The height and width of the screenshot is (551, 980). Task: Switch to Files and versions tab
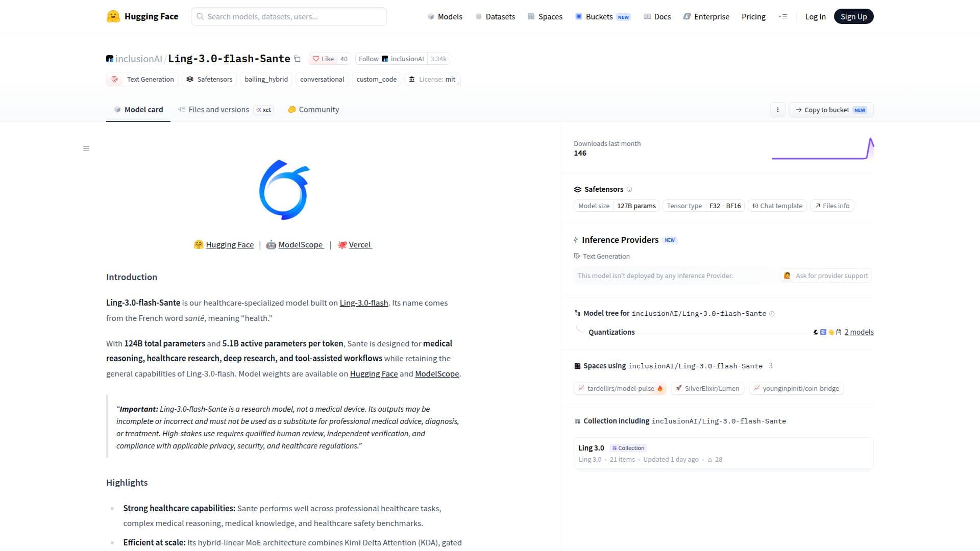point(225,110)
